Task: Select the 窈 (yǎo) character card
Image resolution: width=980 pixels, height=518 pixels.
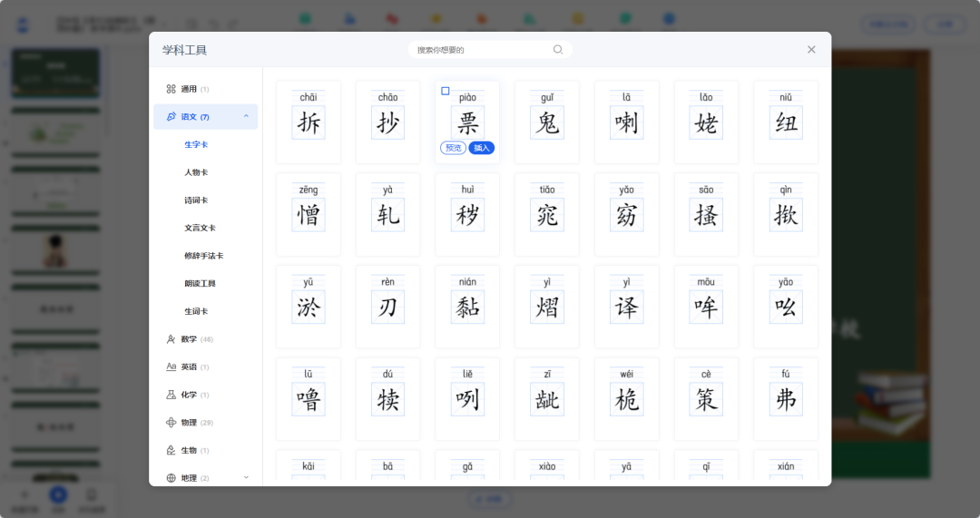Action: click(x=626, y=215)
